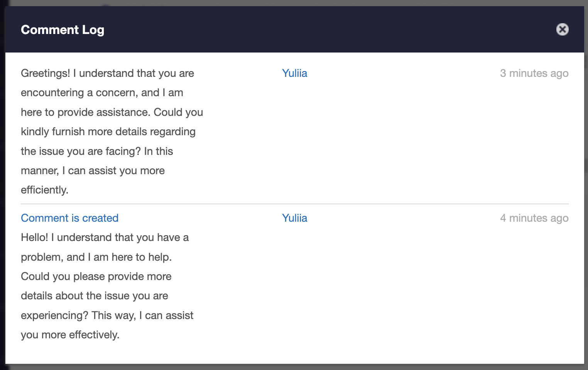Click the word "Hello!" in second comment
Viewport: 588px width, 370px height.
[34, 238]
